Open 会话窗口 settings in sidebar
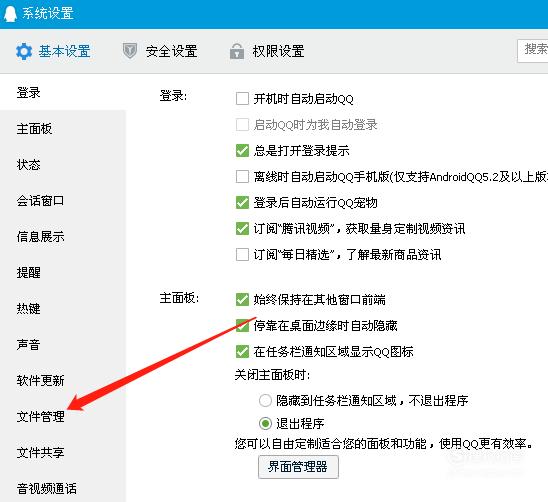The image size is (548, 502). (41, 201)
